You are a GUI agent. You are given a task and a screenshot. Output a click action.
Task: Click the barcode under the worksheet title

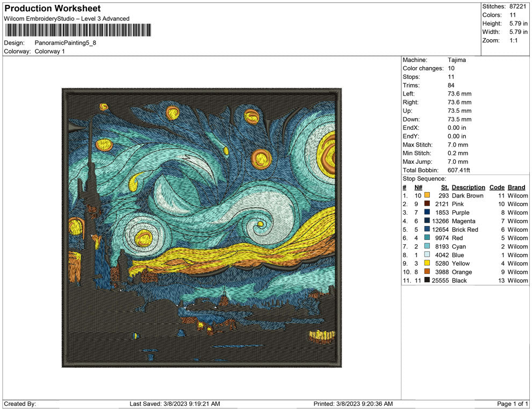78,30
